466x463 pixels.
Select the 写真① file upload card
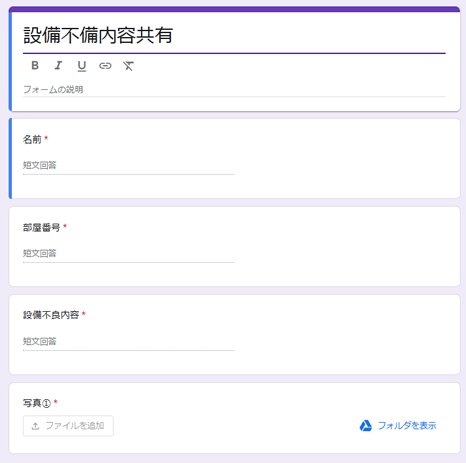coord(234,418)
